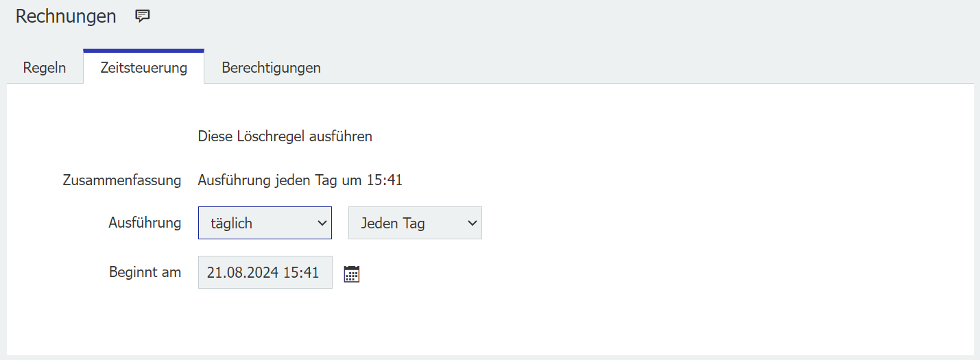980x360 pixels.
Task: Open the calendar date picker icon
Action: (352, 274)
